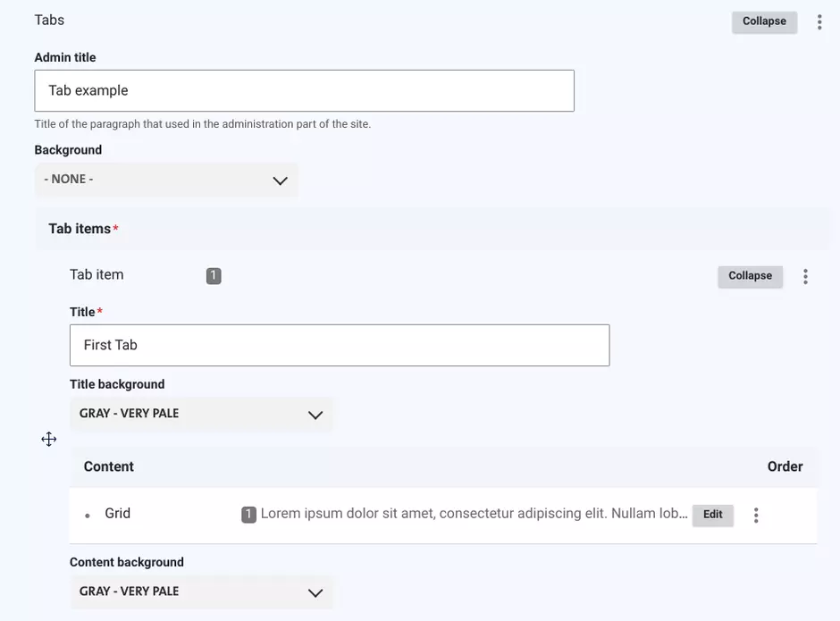Click the Admin title input field

[x=304, y=90]
